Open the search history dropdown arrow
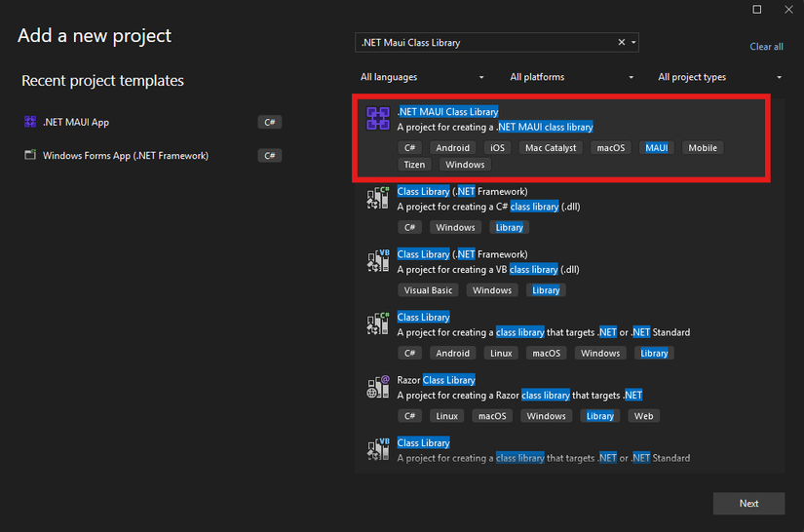804x532 pixels. pyautogui.click(x=633, y=42)
